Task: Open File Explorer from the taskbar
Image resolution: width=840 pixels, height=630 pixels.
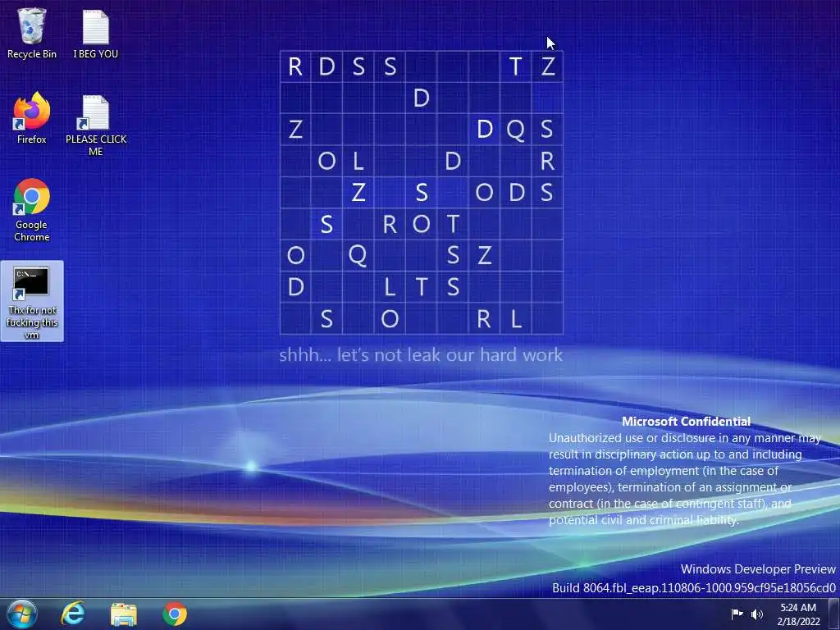Action: 124,614
